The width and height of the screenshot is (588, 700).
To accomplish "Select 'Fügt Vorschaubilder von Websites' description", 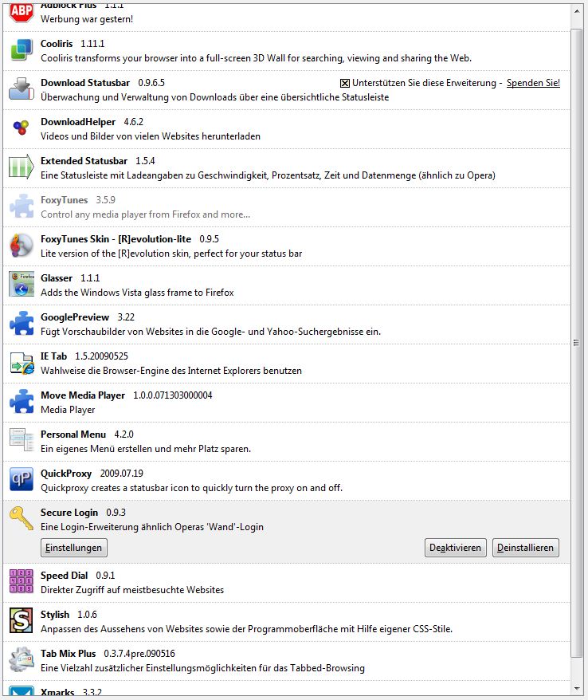I will (x=210, y=332).
